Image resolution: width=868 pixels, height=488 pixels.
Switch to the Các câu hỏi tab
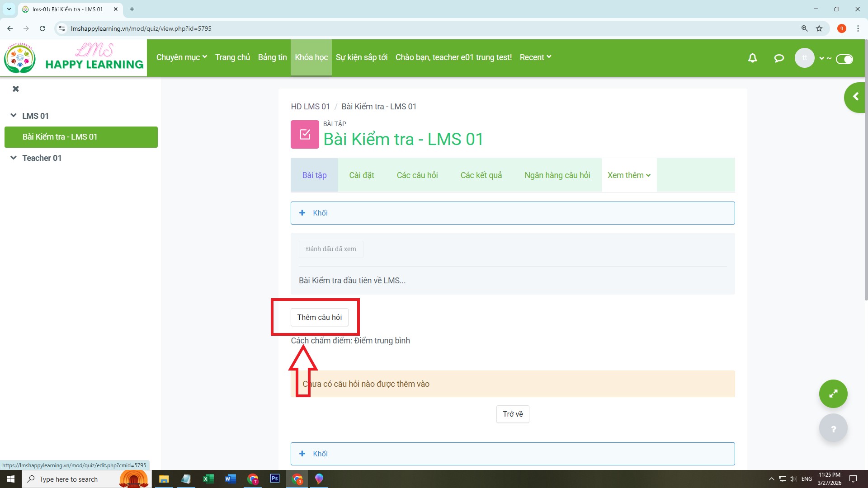point(417,175)
